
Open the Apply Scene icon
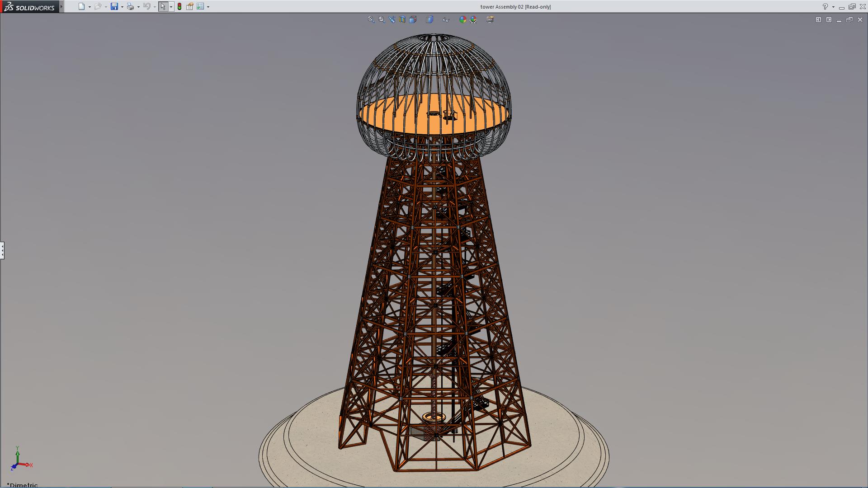point(473,19)
